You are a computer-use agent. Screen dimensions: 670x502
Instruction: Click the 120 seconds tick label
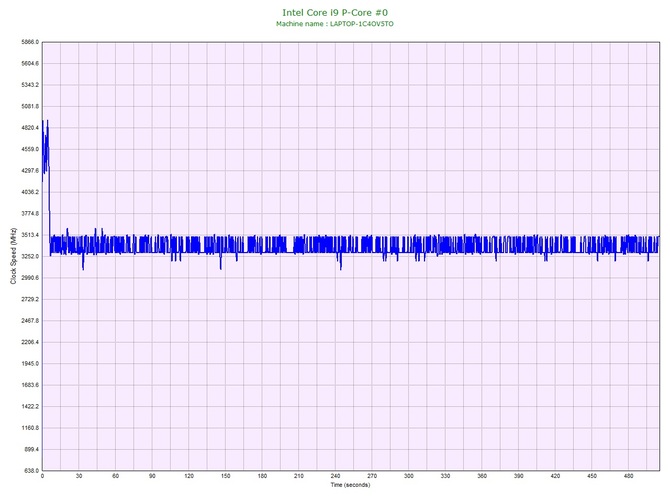click(189, 476)
